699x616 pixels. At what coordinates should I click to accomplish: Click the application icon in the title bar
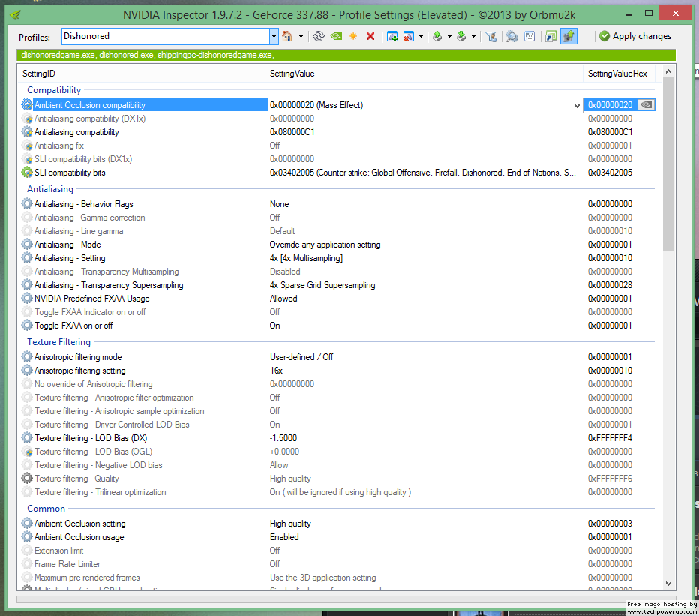16,15
